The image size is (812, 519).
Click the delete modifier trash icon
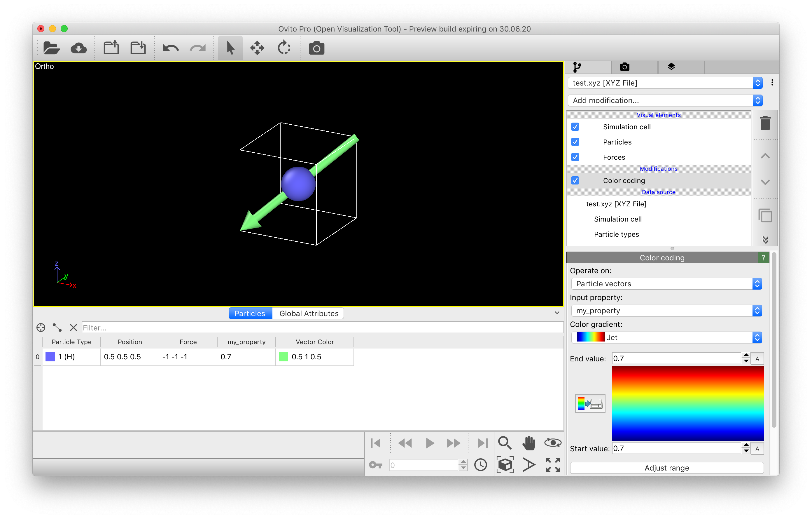point(765,123)
